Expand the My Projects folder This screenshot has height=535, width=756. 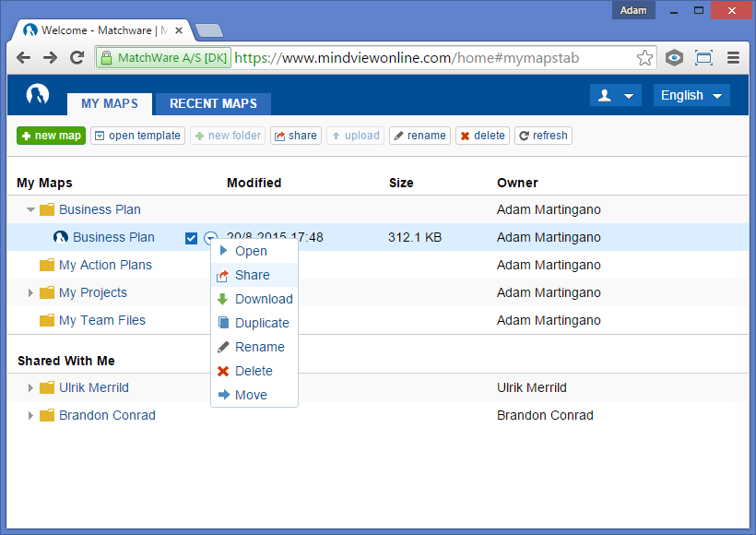[x=30, y=292]
